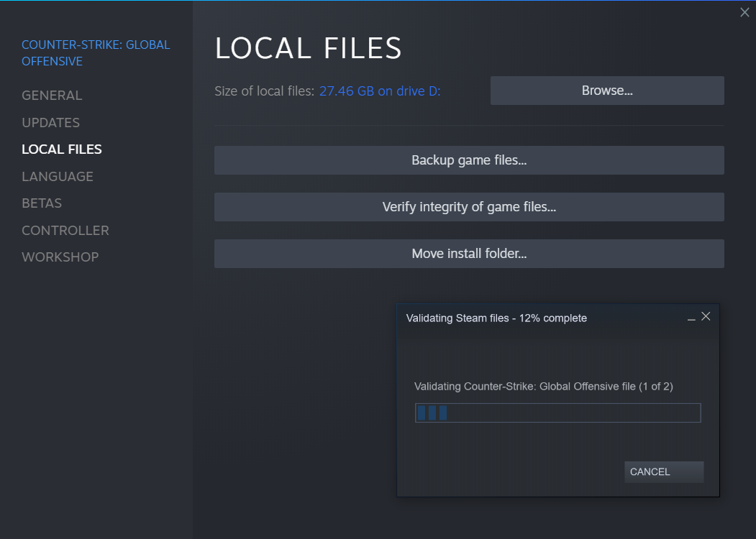Open the Workshop tab
Viewport: 756px width, 539px height.
[60, 257]
